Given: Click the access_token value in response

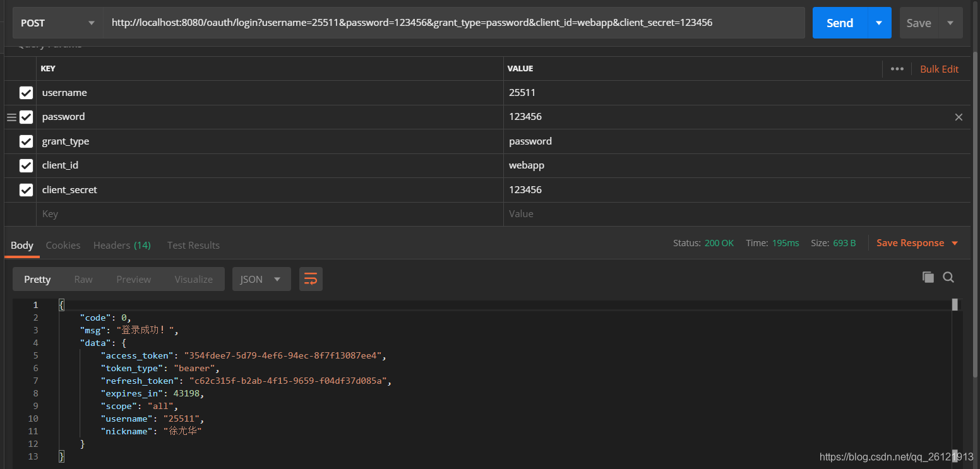Looking at the screenshot, I should [x=283, y=355].
